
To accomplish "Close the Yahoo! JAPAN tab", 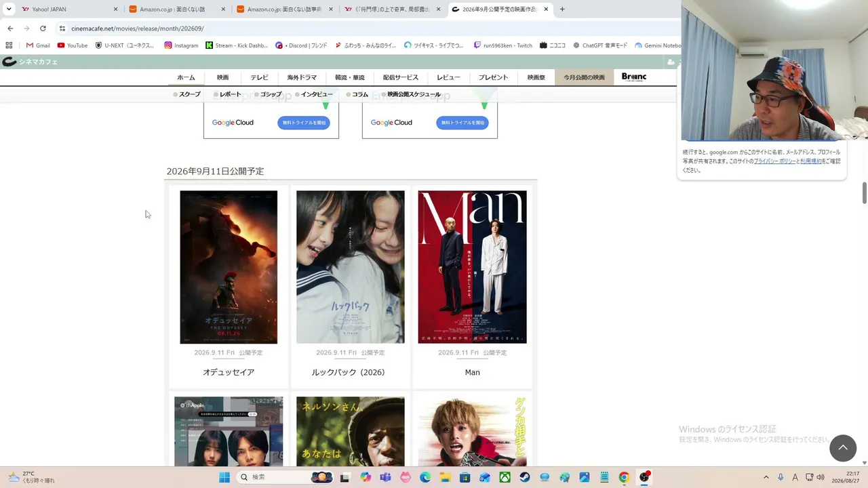I will [115, 9].
